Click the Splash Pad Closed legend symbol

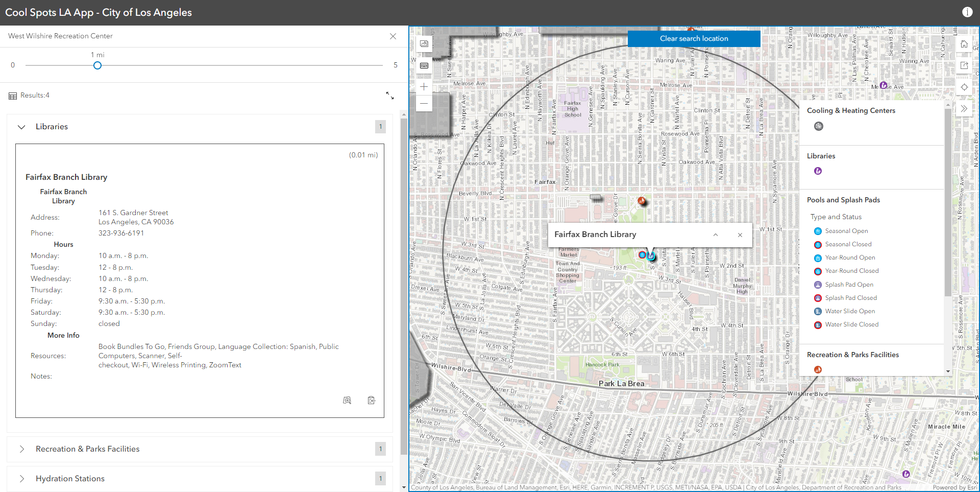818,298
